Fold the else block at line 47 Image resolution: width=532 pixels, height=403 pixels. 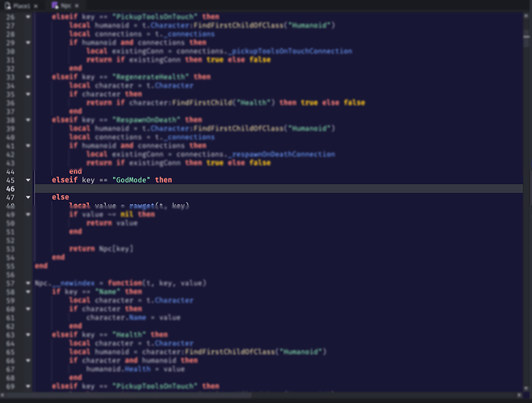(x=28, y=197)
